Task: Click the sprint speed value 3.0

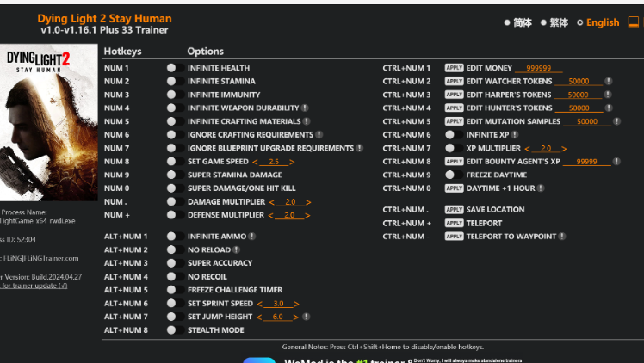Action: (x=278, y=304)
